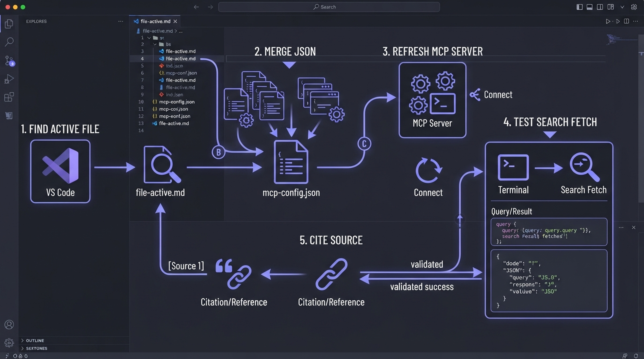Image resolution: width=644 pixels, height=359 pixels.
Task: Close the bottom panel with X
Action: (633, 227)
